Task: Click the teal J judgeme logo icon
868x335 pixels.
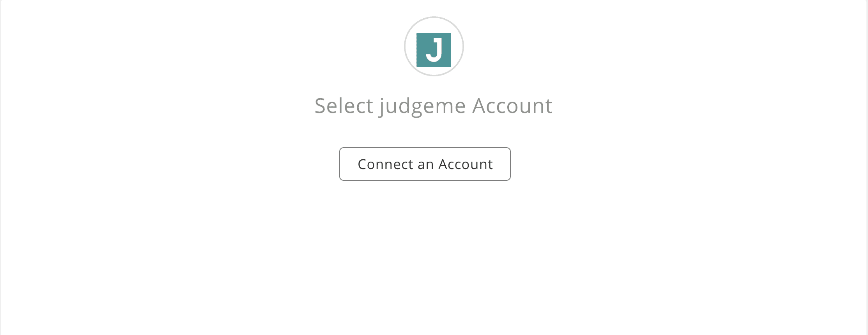Action: (x=434, y=50)
